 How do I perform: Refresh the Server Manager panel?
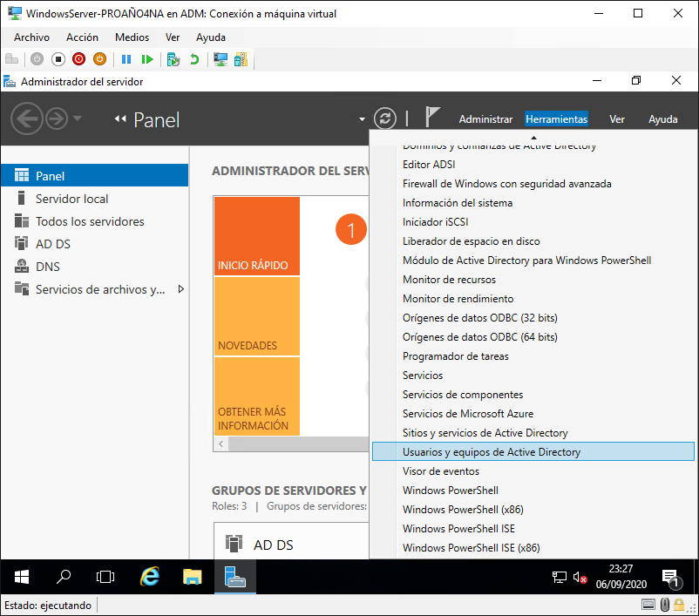coord(384,118)
